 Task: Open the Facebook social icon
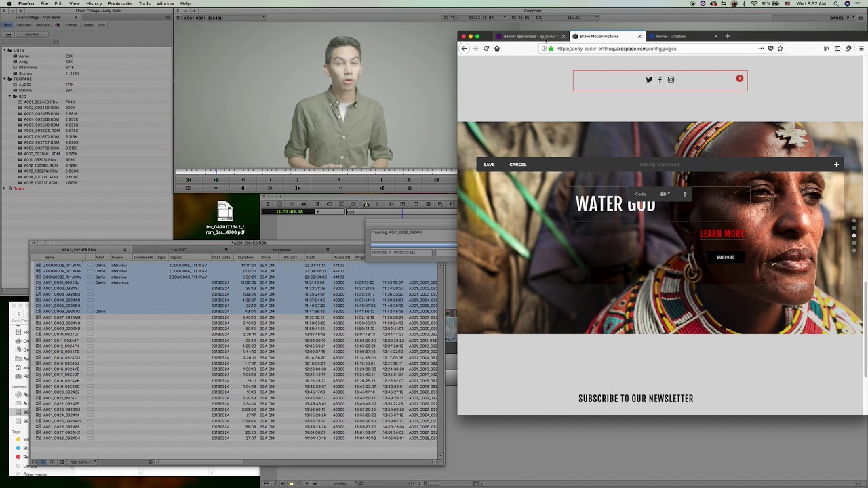click(x=660, y=79)
